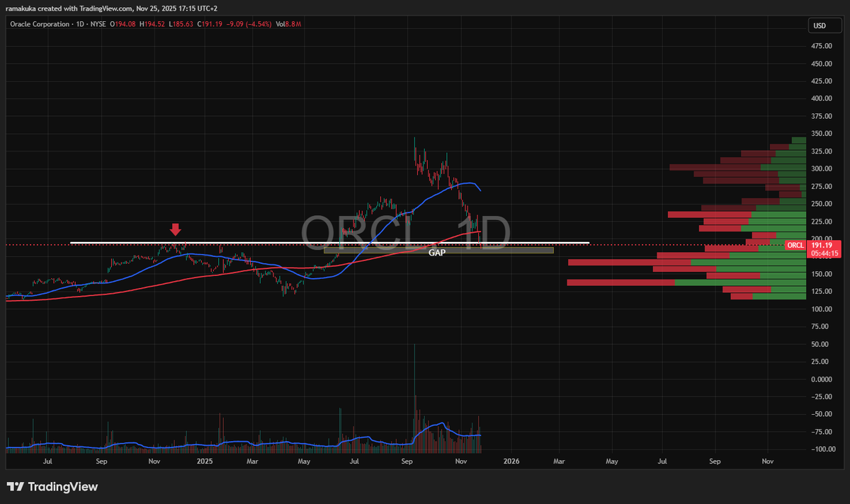Click the red 191.19 current price label
Image resolution: width=850 pixels, height=504 pixels.
coord(820,245)
